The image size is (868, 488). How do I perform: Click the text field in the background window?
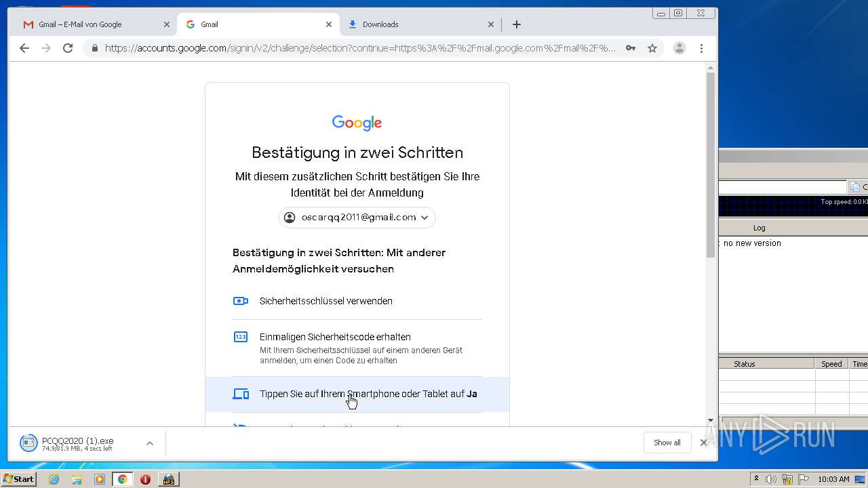(783, 187)
